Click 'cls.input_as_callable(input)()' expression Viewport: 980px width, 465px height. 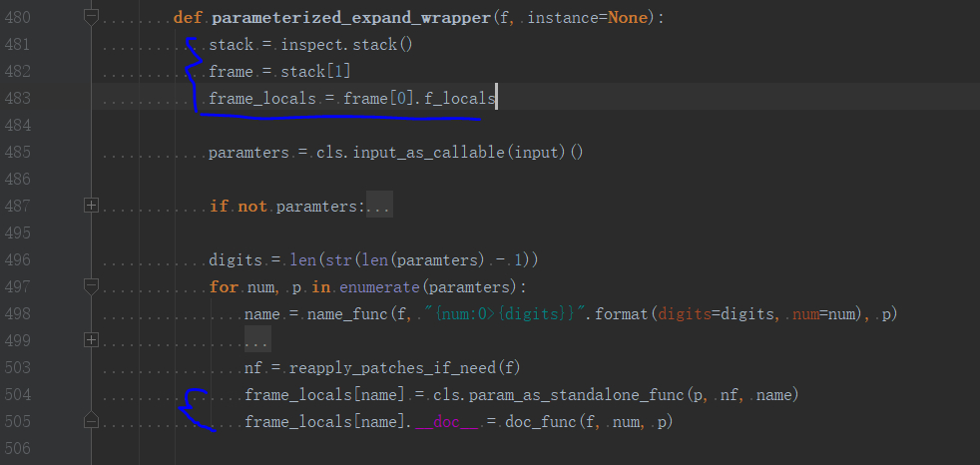(449, 153)
